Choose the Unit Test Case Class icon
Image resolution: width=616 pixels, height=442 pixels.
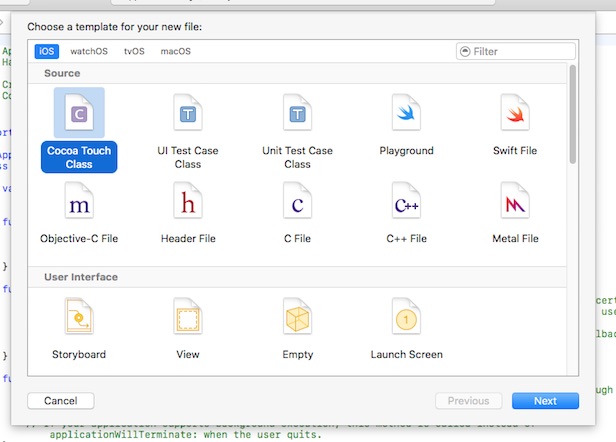pos(297,113)
